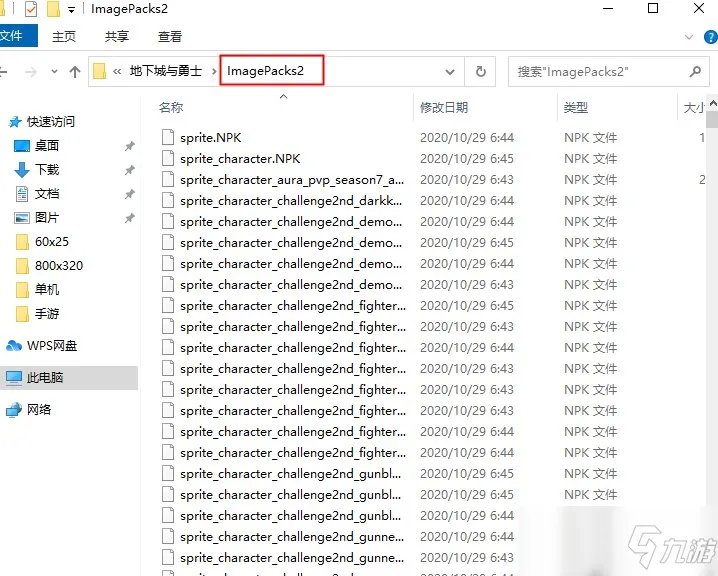This screenshot has height=576, width=718.
Task: Open 下载 folder in quick access
Action: tap(47, 170)
